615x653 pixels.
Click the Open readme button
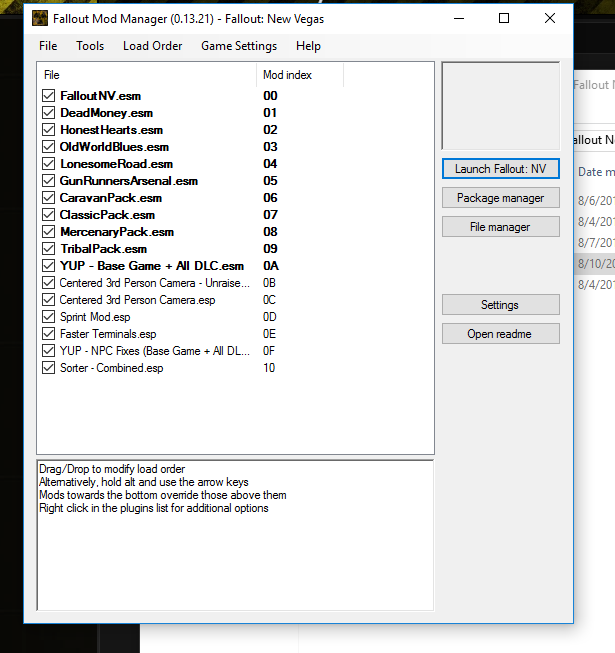pyautogui.click(x=500, y=334)
